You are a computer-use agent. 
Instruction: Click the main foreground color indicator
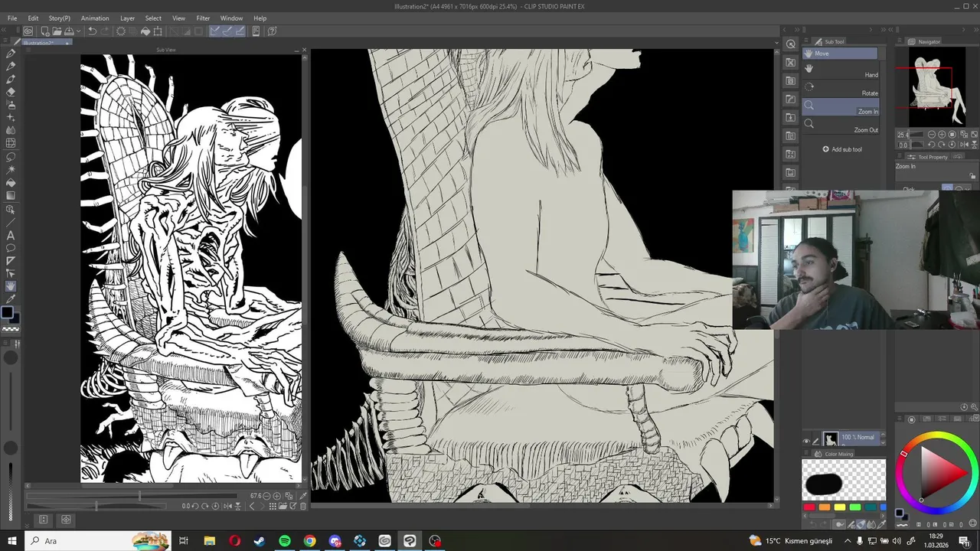(7, 312)
